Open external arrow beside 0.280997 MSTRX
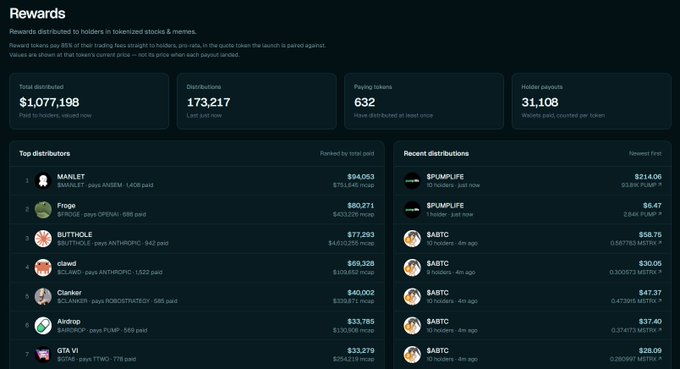This screenshot has width=680, height=369. coord(660,359)
